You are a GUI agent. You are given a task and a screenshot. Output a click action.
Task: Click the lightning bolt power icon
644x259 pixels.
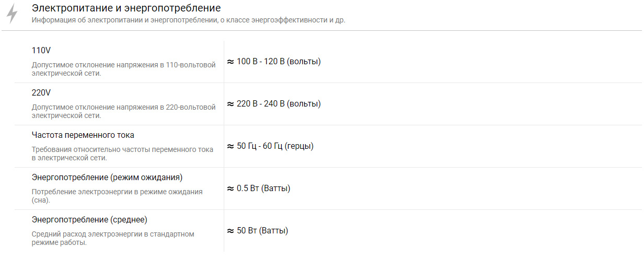point(12,14)
